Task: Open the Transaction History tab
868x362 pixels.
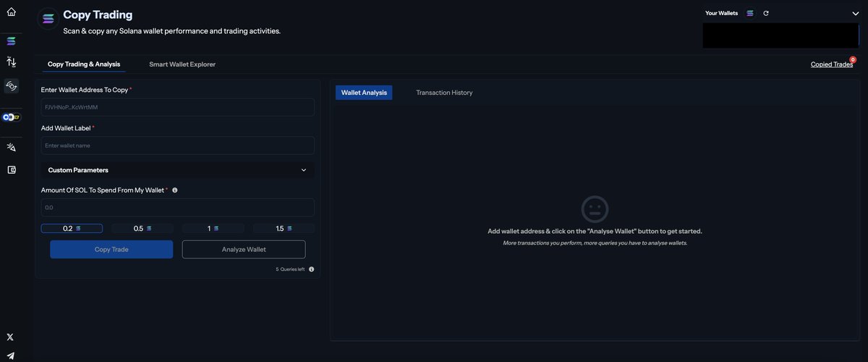Action: 444,93
